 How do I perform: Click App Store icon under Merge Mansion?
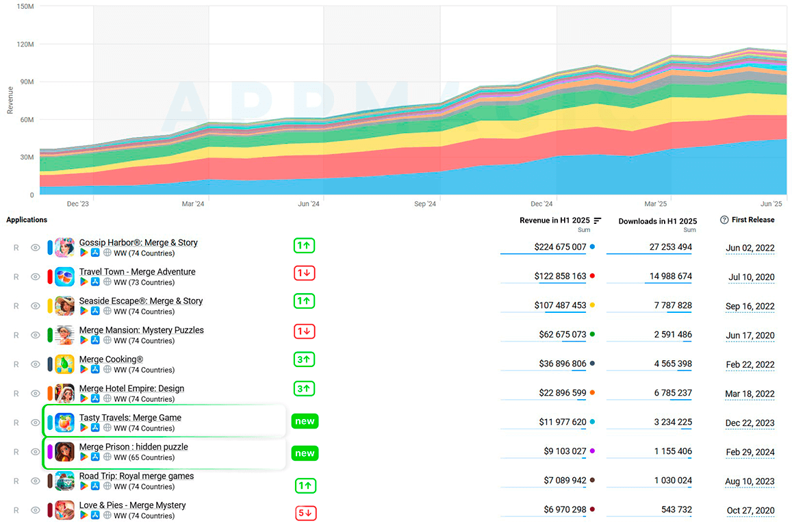[95, 340]
